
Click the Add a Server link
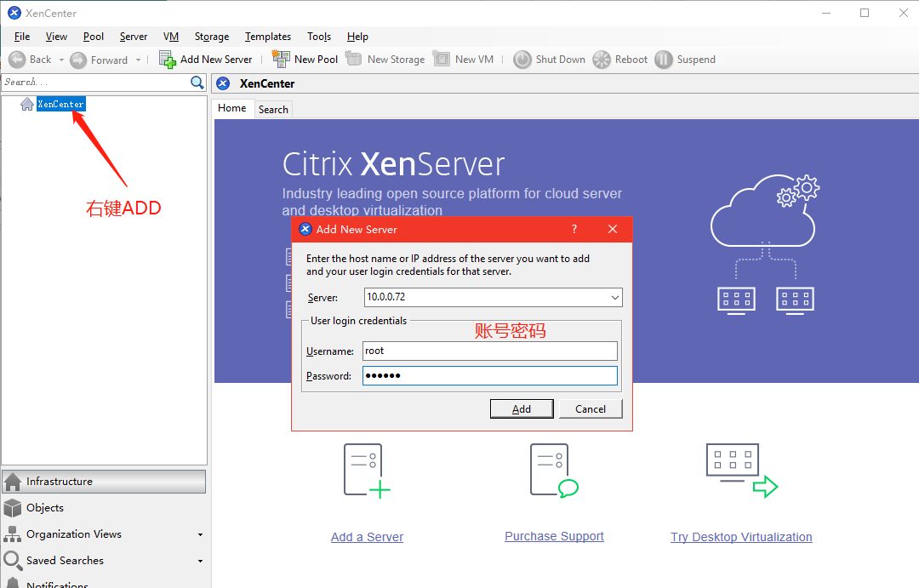click(367, 537)
